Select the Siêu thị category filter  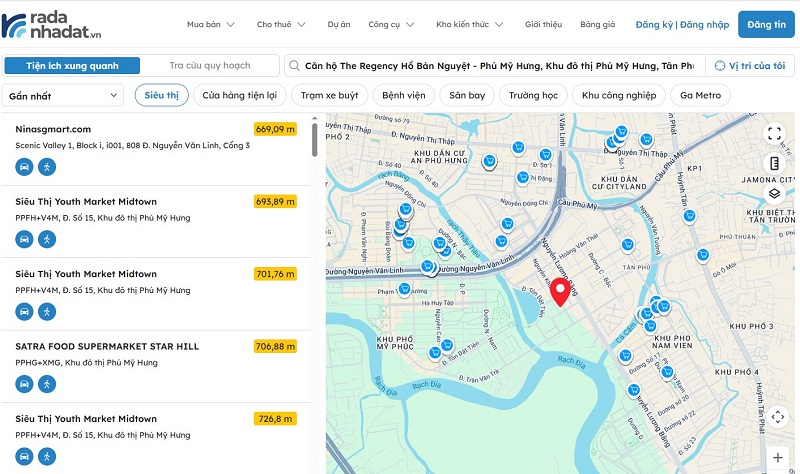coord(161,96)
